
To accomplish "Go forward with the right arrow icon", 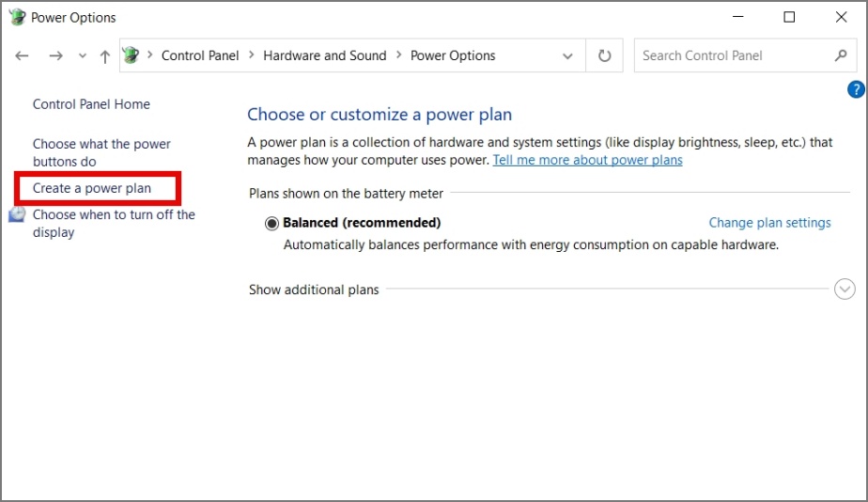I will pyautogui.click(x=55, y=55).
